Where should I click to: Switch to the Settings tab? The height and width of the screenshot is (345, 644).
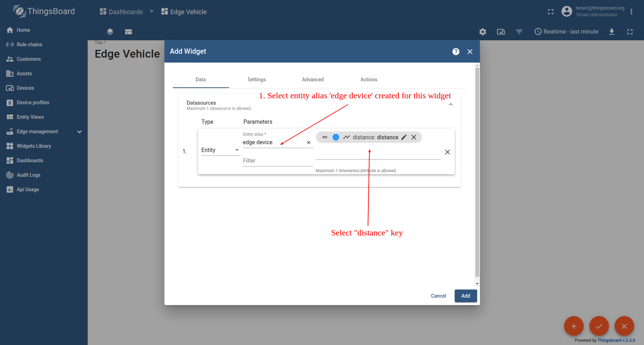(257, 80)
